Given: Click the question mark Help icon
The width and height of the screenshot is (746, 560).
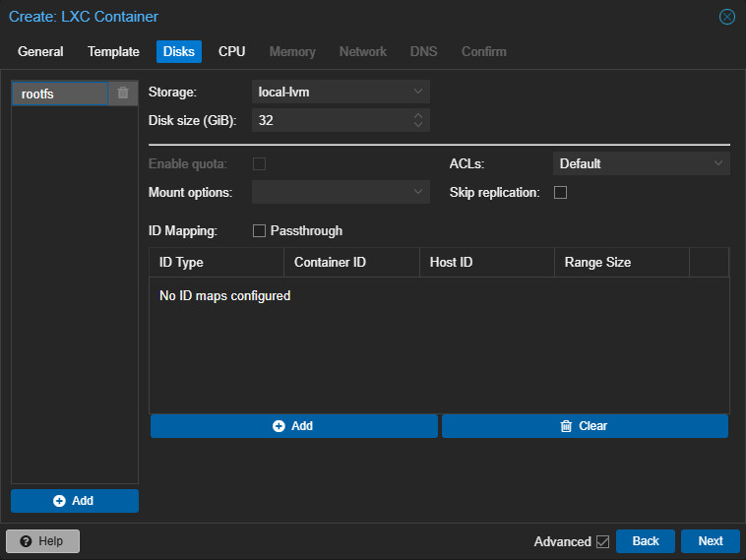Looking at the screenshot, I should (x=26, y=541).
